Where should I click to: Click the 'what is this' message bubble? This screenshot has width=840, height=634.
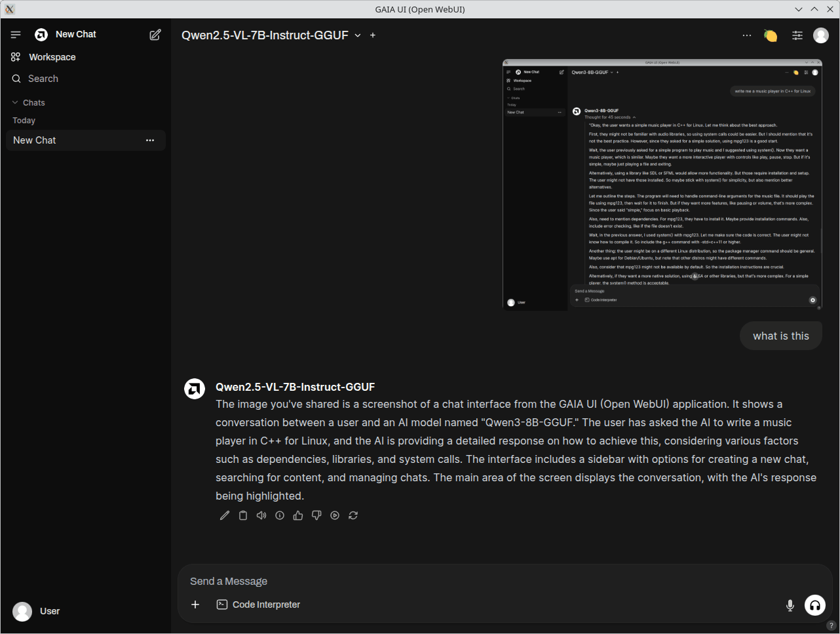click(x=781, y=336)
